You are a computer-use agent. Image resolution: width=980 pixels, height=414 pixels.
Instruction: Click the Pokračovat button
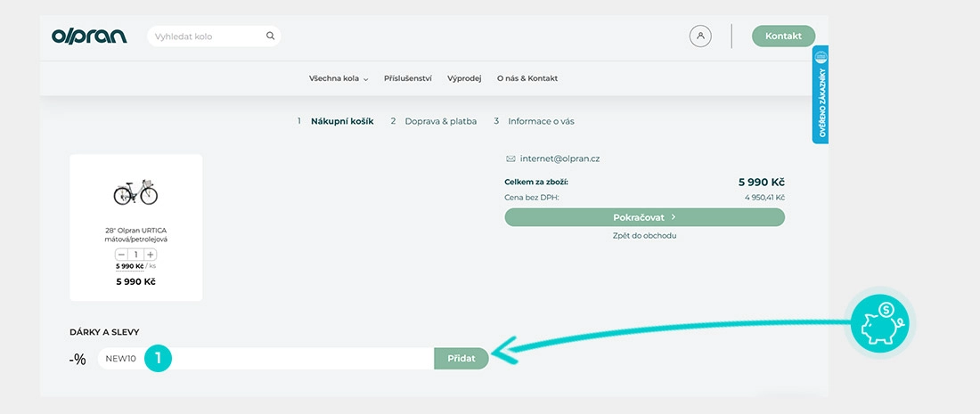pyautogui.click(x=644, y=217)
